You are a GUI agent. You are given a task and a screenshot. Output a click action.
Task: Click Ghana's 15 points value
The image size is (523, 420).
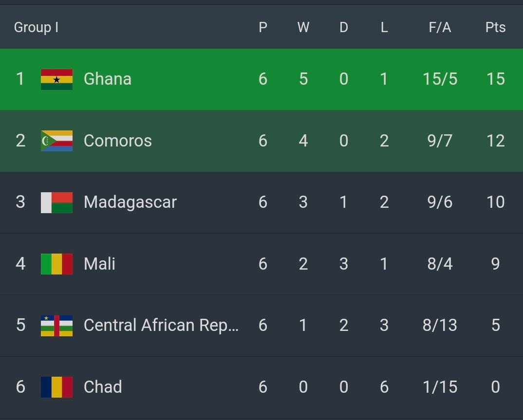[x=495, y=79]
